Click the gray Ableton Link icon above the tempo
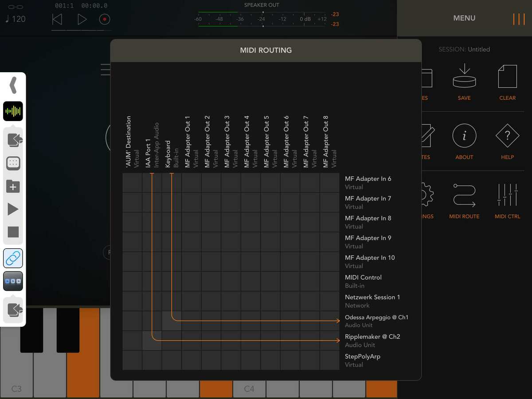Viewport: 532px width, 399px height. (15, 7)
